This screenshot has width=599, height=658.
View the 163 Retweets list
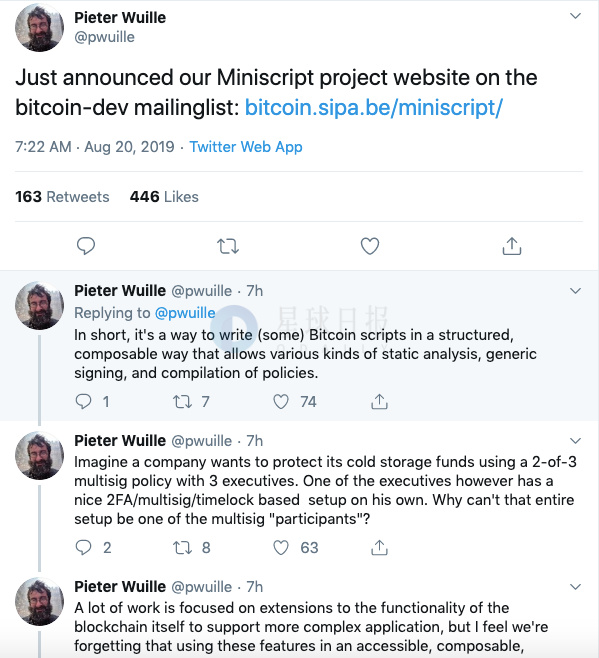(x=62, y=197)
